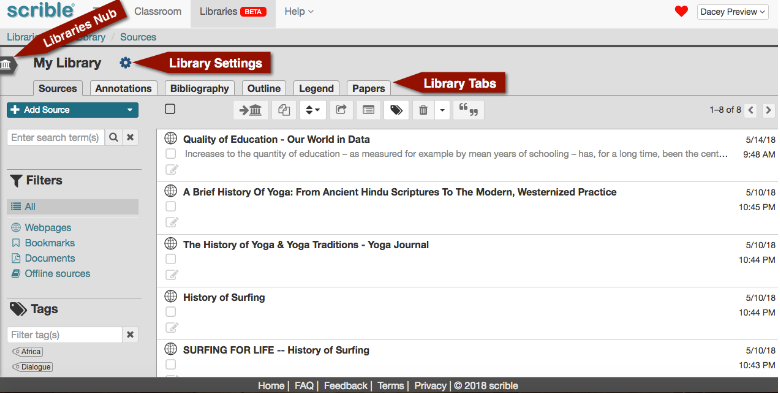Filter by Documents
The height and width of the screenshot is (393, 780).
tap(50, 258)
